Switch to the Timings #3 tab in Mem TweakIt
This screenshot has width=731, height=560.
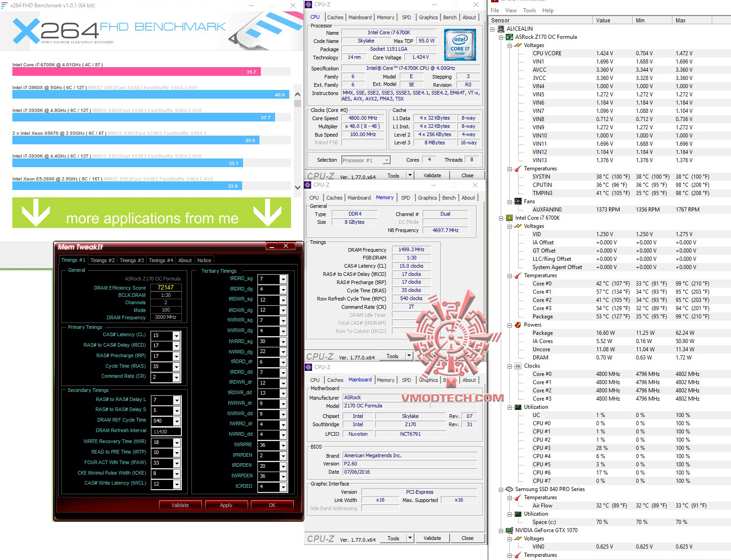tap(132, 260)
